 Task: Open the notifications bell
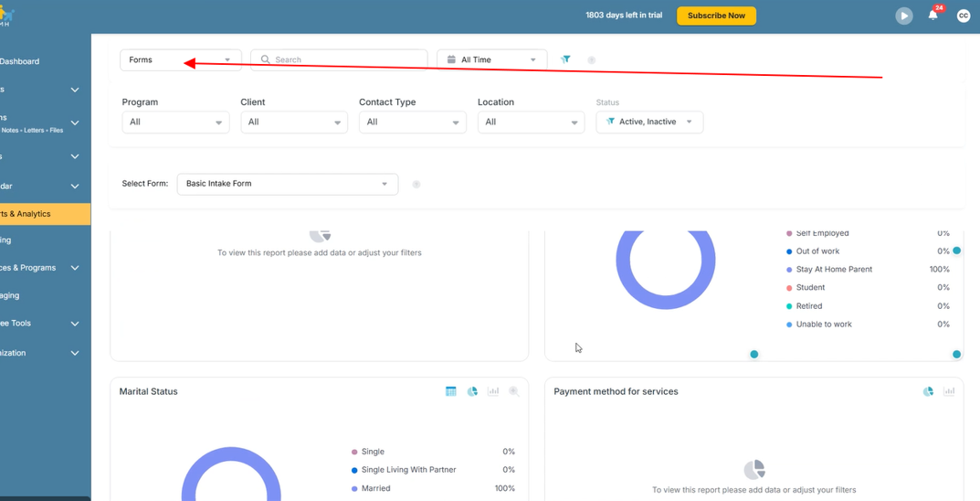[933, 15]
